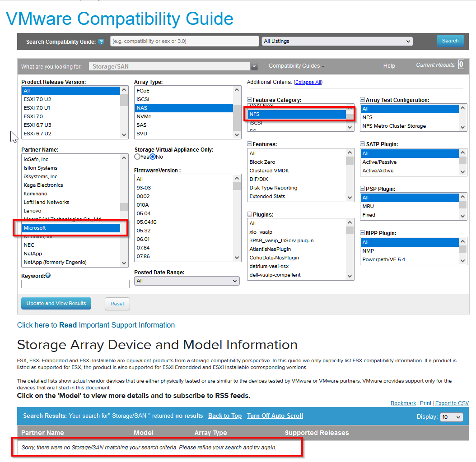Select iSCSI in Array Type list
Screen dimensions: 476x462
(184, 99)
